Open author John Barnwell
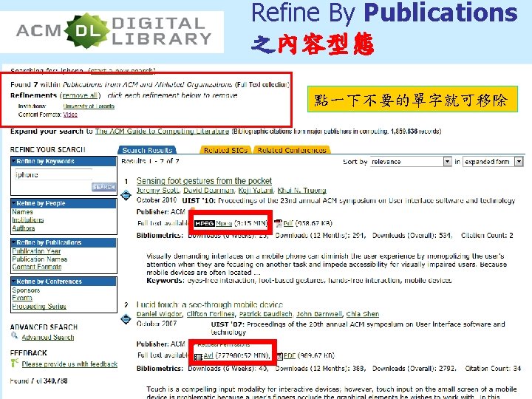The height and width of the screenshot is (399, 532). [x=319, y=314]
